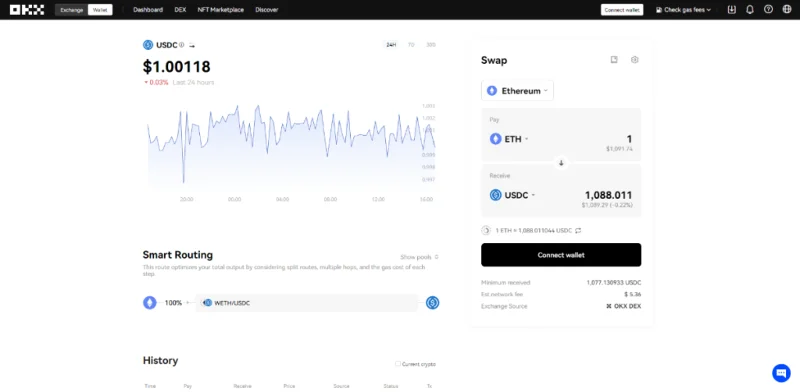
Task: Open the Discover menu item
Action: tap(267, 10)
